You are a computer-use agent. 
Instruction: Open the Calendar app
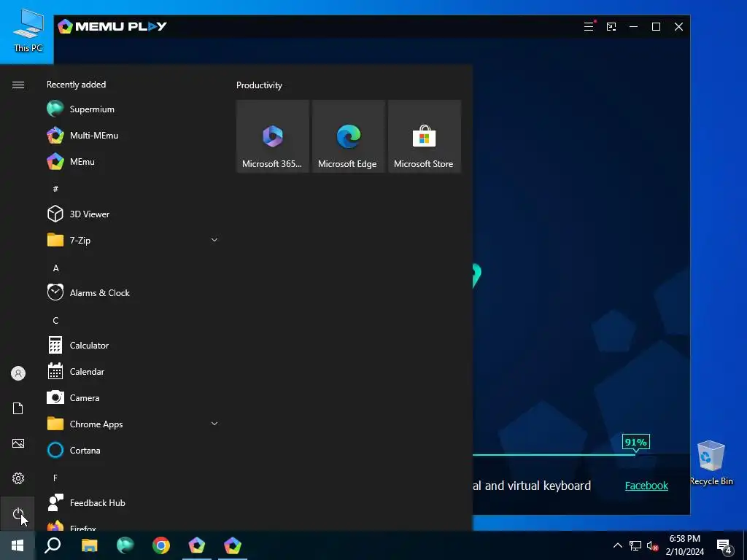[x=133, y=371]
